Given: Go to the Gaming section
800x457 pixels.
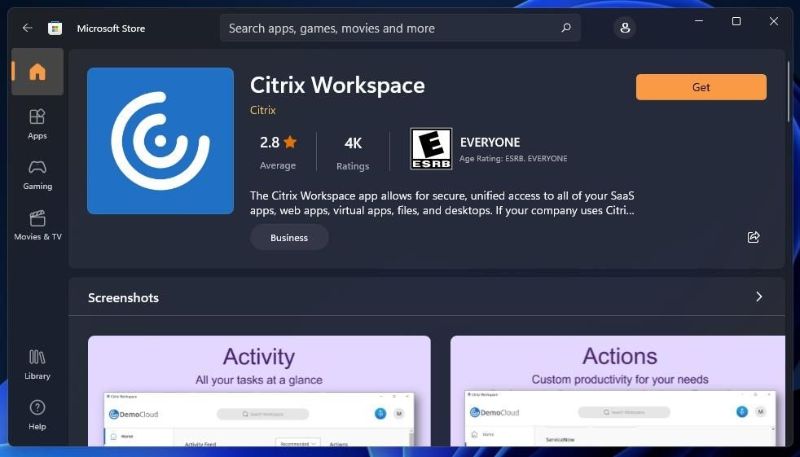Looking at the screenshot, I should pos(37,174).
